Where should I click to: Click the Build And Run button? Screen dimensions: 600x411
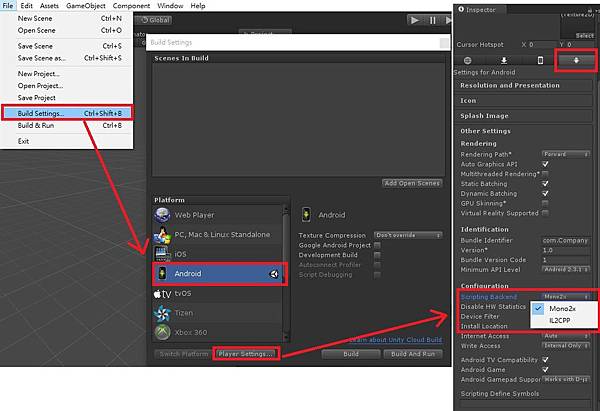point(413,354)
